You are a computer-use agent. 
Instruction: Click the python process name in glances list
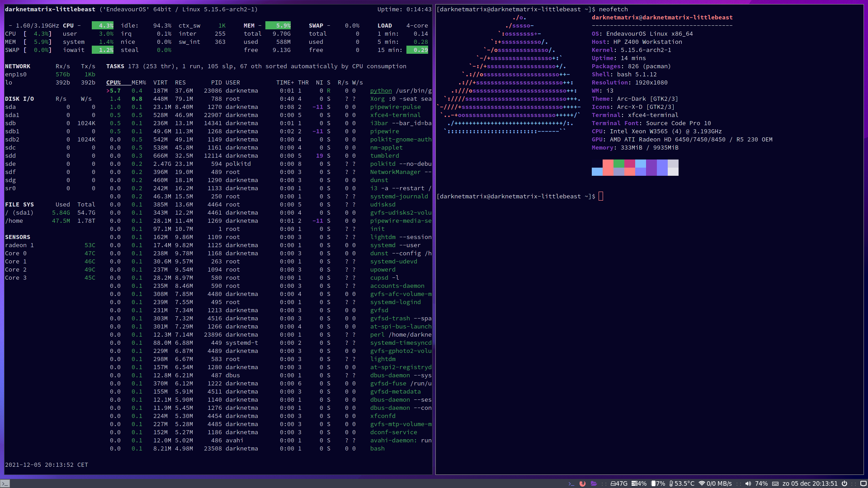[381, 91]
